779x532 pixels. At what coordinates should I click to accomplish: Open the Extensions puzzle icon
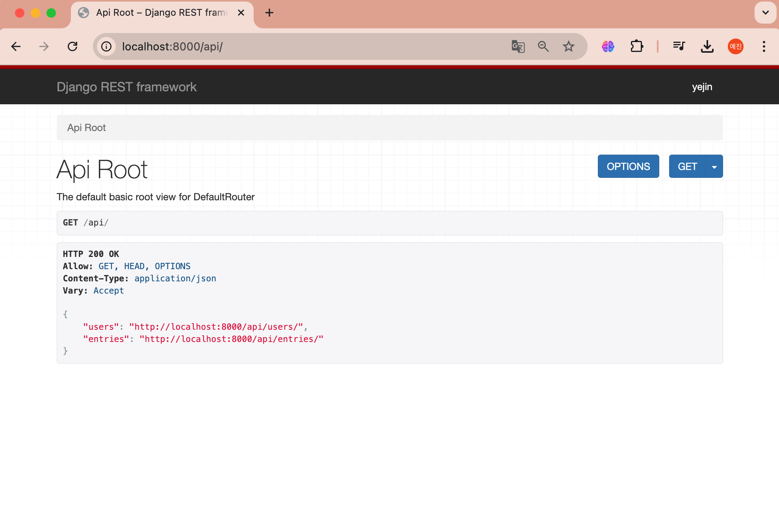click(x=636, y=46)
